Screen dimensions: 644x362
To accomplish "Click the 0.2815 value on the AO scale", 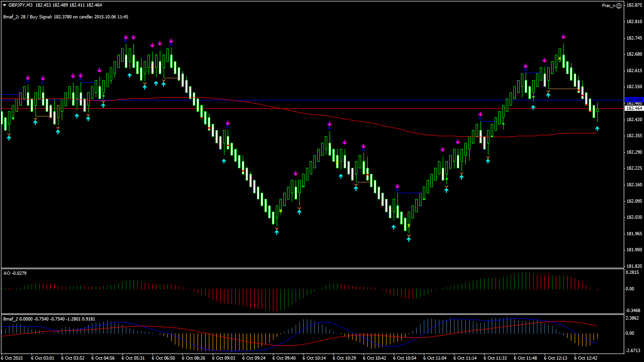I will click(633, 272).
